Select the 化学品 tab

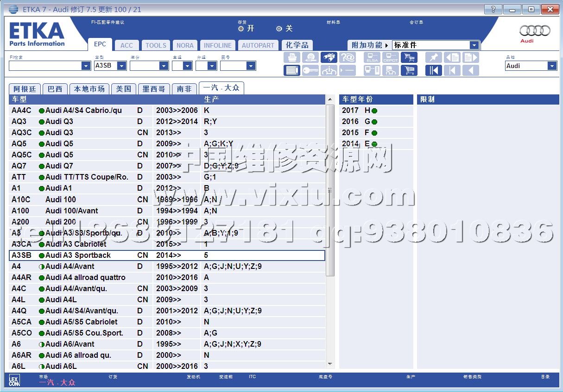pyautogui.click(x=297, y=45)
